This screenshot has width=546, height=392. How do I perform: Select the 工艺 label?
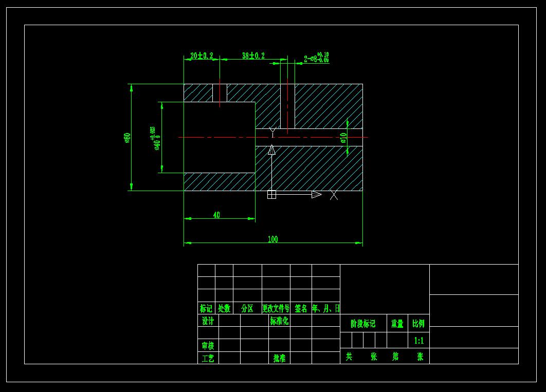click(208, 358)
